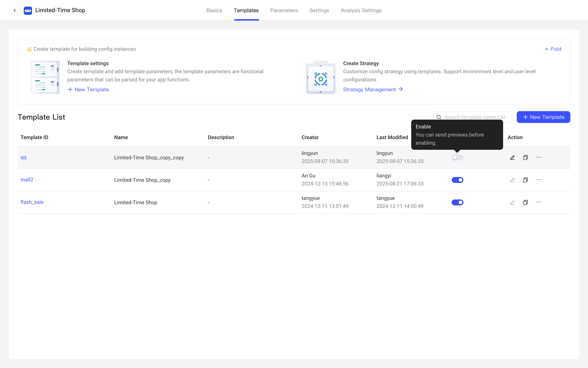Click the Limited-Time Shop_copy name cell
Viewport: 588px width, 368px height.
pyautogui.click(x=142, y=180)
